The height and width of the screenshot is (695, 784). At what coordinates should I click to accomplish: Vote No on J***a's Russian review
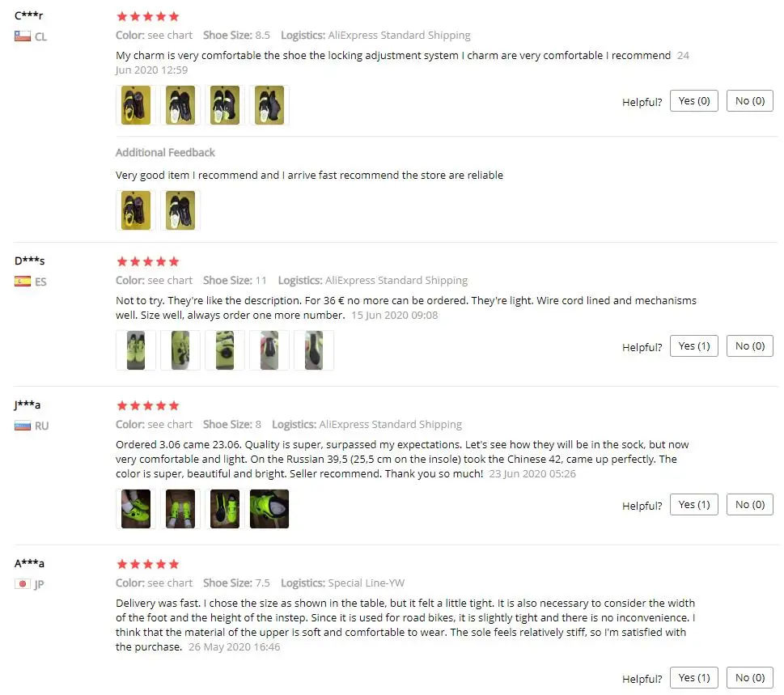[749, 505]
